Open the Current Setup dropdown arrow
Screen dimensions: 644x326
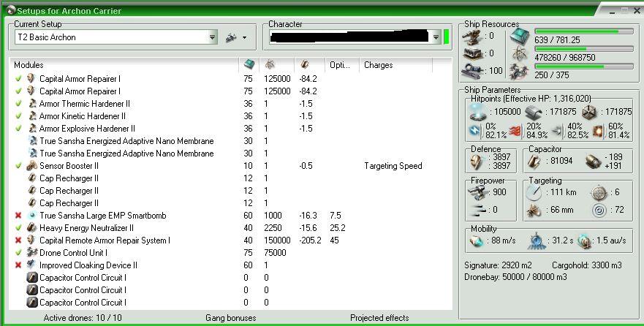point(212,37)
